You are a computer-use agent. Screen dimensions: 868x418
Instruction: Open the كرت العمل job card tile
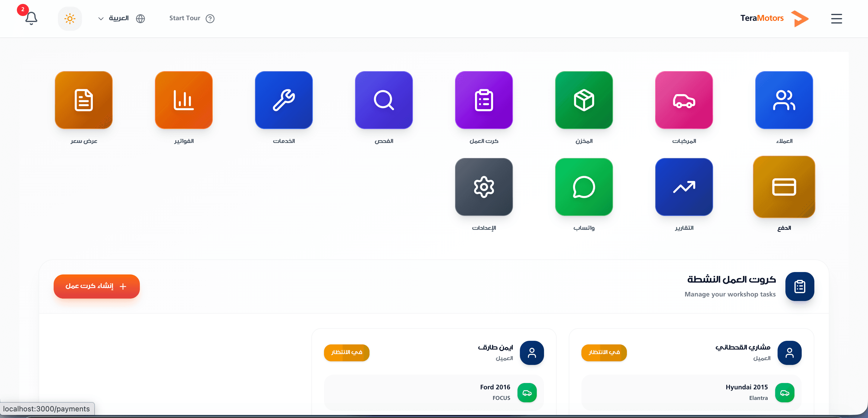(484, 100)
